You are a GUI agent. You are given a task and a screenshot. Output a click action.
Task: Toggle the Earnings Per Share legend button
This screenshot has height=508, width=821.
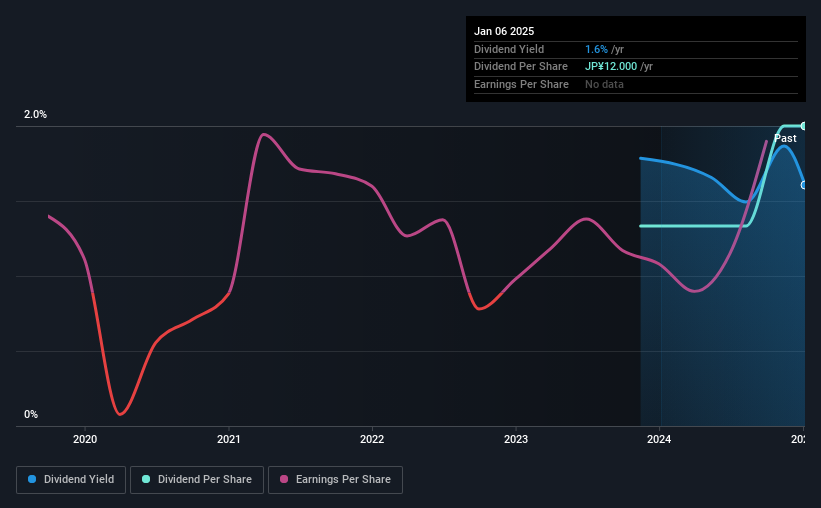(x=335, y=480)
